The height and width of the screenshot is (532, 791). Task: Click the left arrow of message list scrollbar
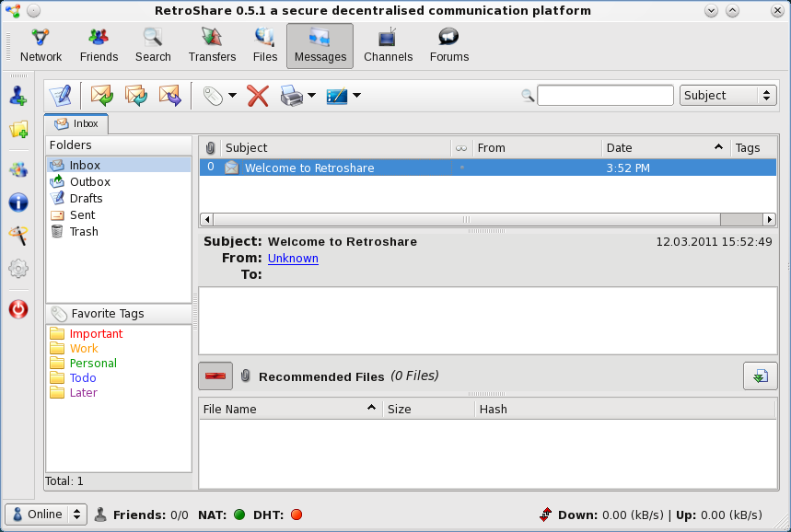pos(206,219)
